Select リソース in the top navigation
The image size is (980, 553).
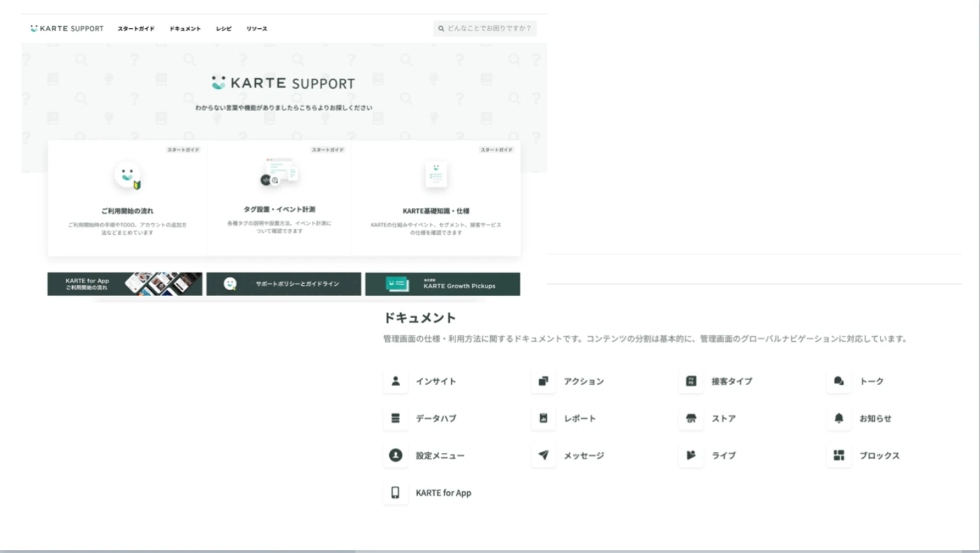pyautogui.click(x=257, y=29)
